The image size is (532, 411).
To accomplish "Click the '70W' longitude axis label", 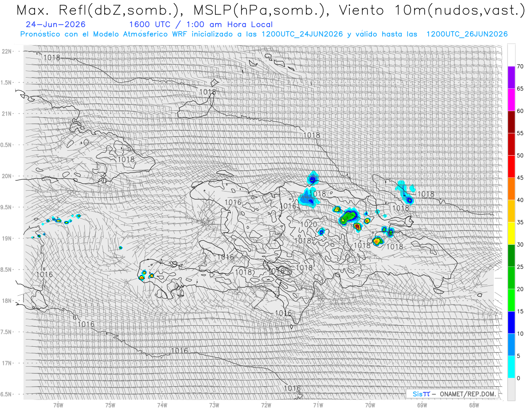I will click(x=370, y=405).
